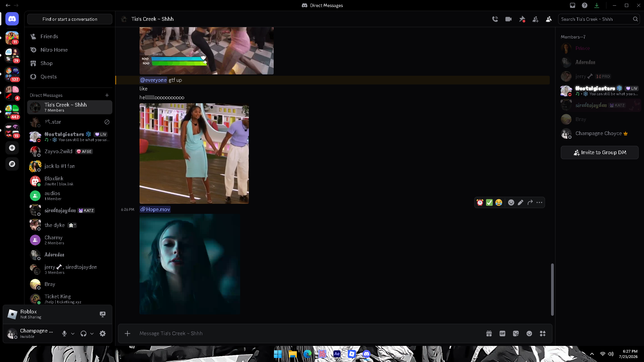Open GIF picker in chat bar
This screenshot has height=362, width=644.
pos(502,334)
